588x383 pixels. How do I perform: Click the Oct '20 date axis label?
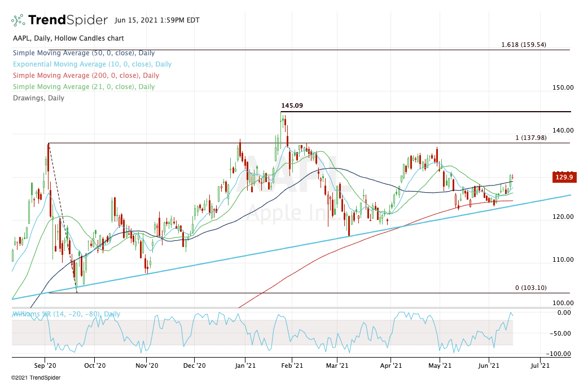(95, 366)
